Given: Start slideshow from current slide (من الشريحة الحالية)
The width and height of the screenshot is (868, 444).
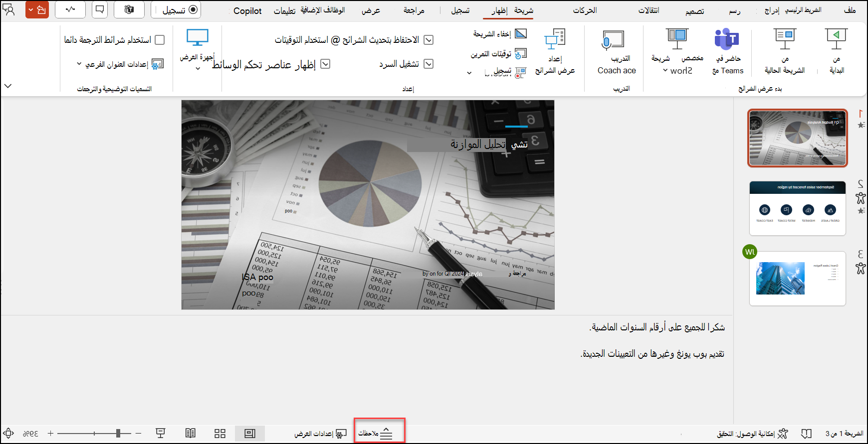Looking at the screenshot, I should 785,51.
